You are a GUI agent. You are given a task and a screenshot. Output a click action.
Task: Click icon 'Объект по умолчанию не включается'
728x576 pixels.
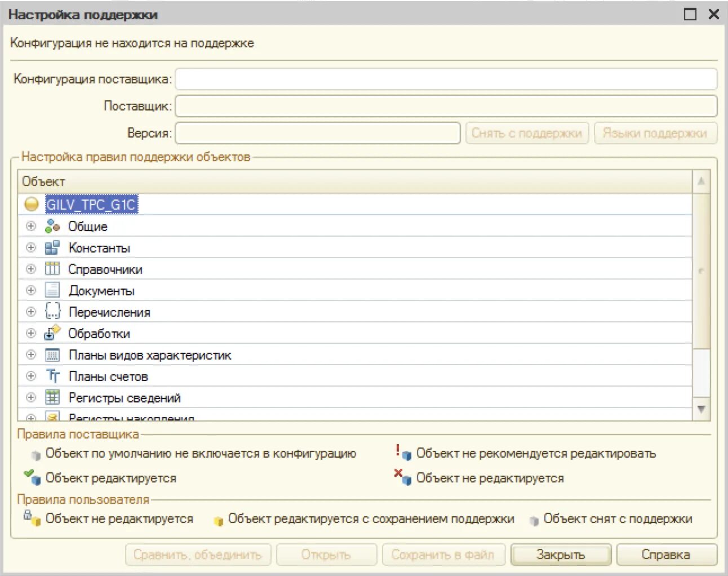click(36, 454)
